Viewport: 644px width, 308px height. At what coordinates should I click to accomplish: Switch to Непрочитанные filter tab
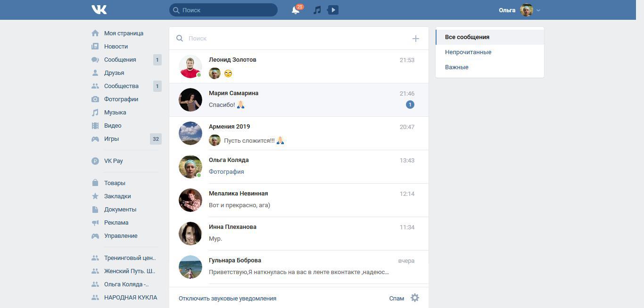click(x=468, y=52)
